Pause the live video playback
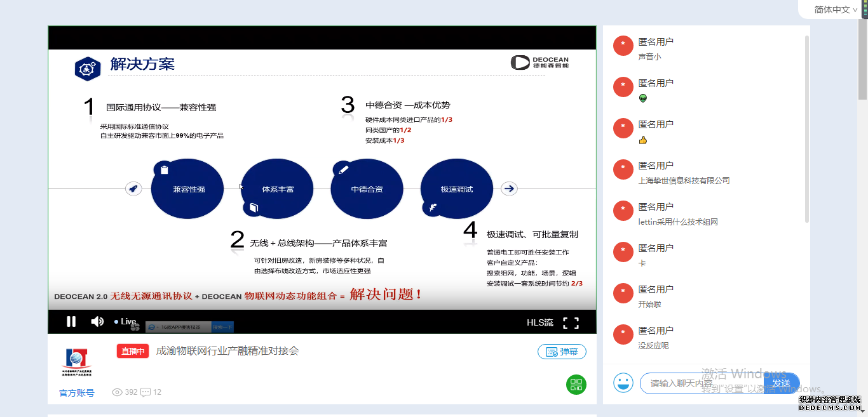868x417 pixels. [x=71, y=322]
